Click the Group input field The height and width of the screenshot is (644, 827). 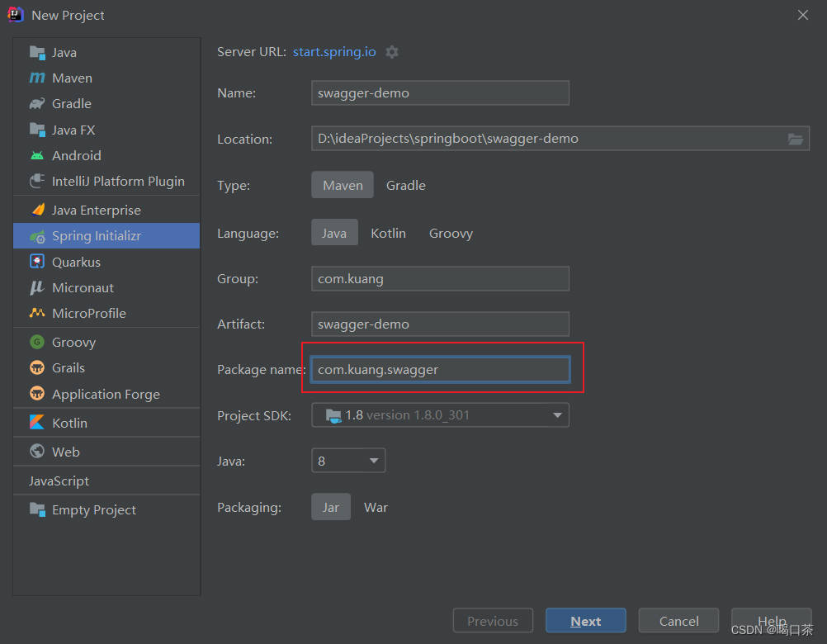click(441, 278)
